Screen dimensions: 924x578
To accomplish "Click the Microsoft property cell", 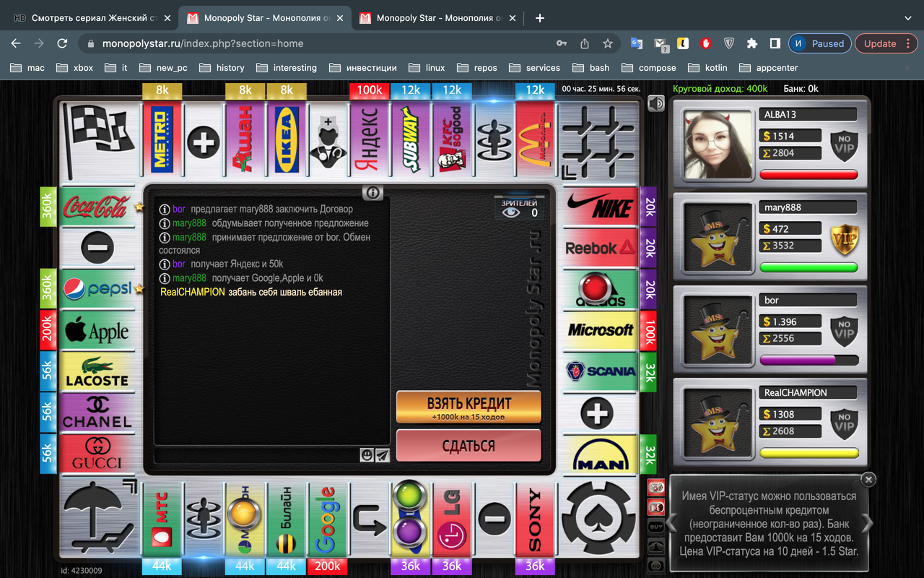I will [601, 330].
